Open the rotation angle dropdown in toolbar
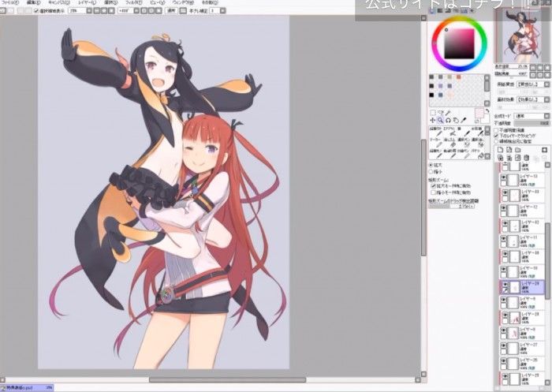 [137, 11]
